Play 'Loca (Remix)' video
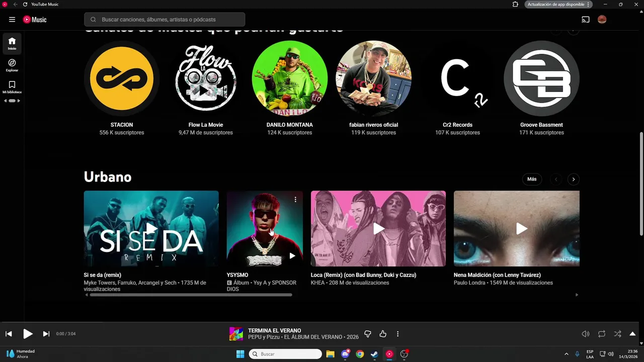Image resolution: width=644 pixels, height=362 pixels. [378, 229]
